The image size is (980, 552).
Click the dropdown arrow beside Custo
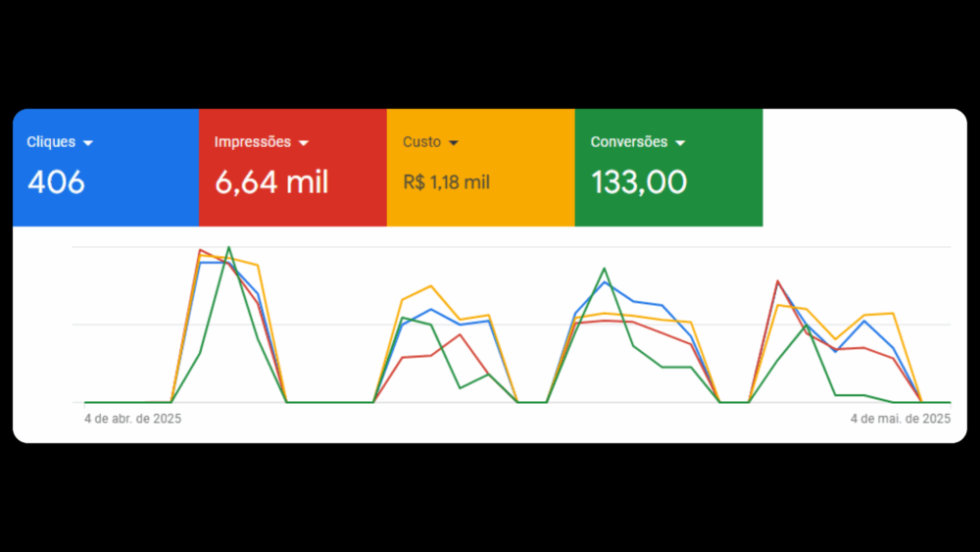pyautogui.click(x=453, y=143)
